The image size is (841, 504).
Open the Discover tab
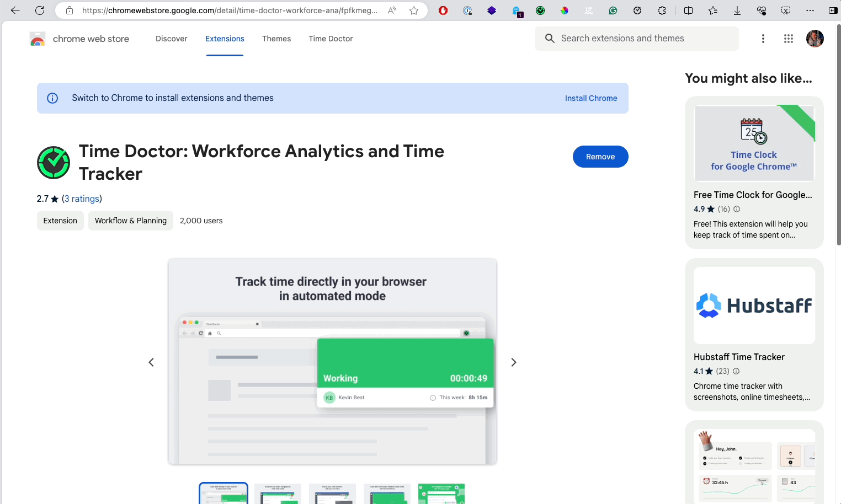(x=171, y=39)
